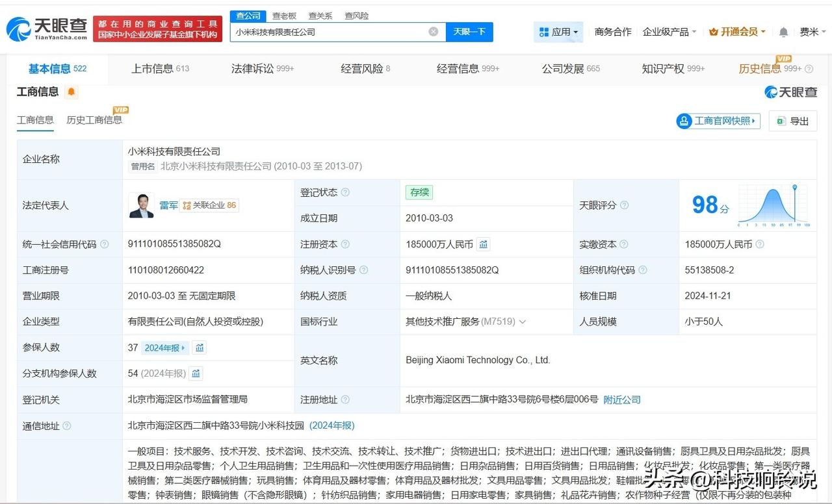The image size is (832, 504).
Task: Open the 历史信息 VIP tab
Action: (770, 69)
